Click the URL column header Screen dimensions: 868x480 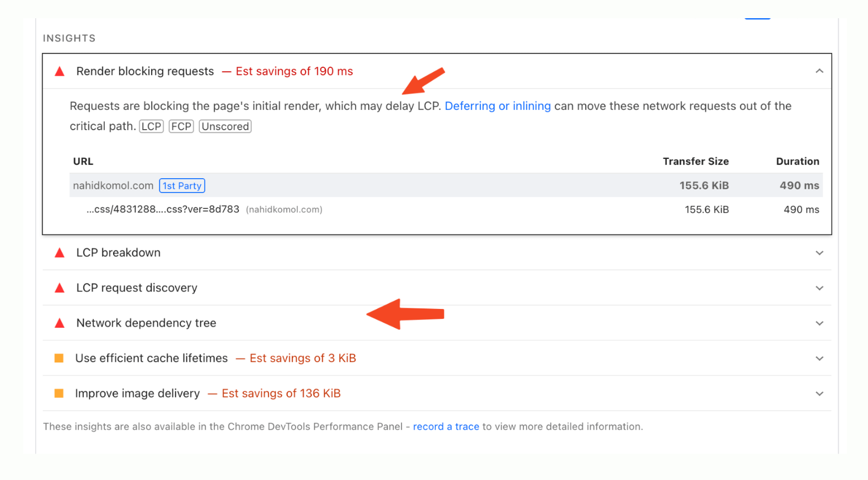tap(83, 162)
